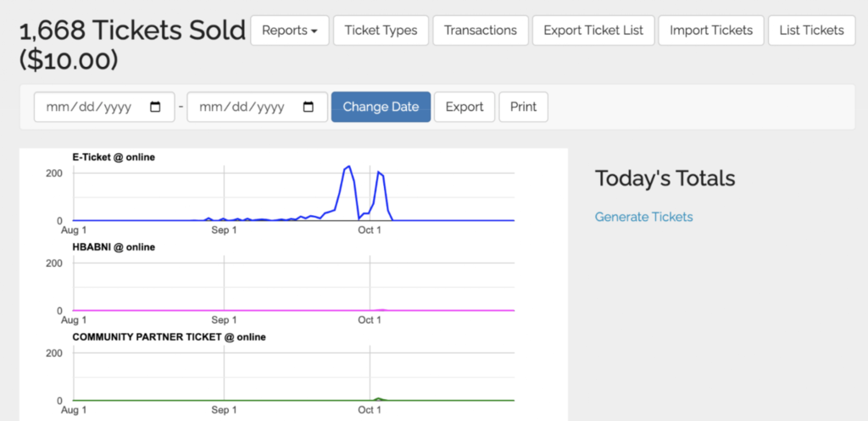Open the Reports dropdown menu

click(x=289, y=30)
